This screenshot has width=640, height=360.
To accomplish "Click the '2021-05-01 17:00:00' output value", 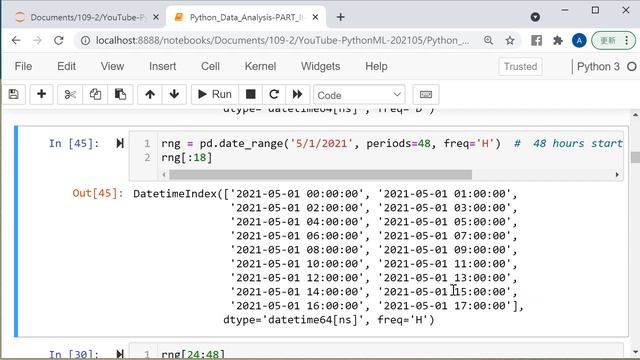I will 445,305.
